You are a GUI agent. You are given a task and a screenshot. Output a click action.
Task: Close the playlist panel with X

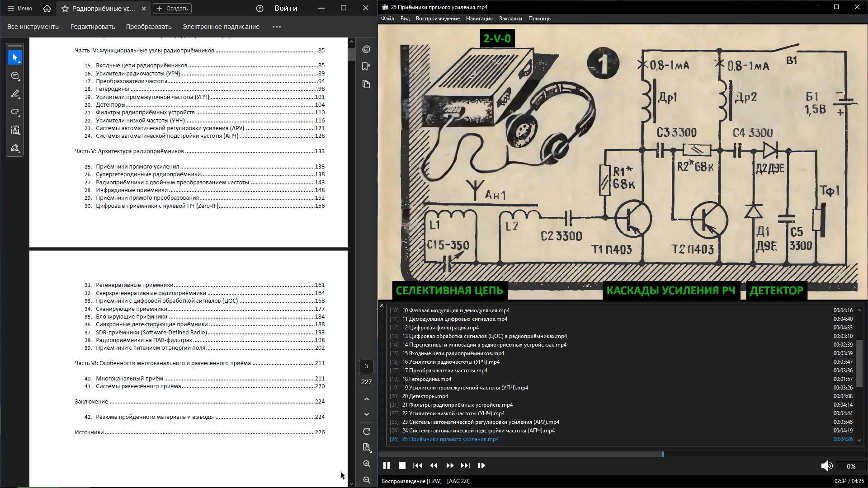tap(382, 305)
